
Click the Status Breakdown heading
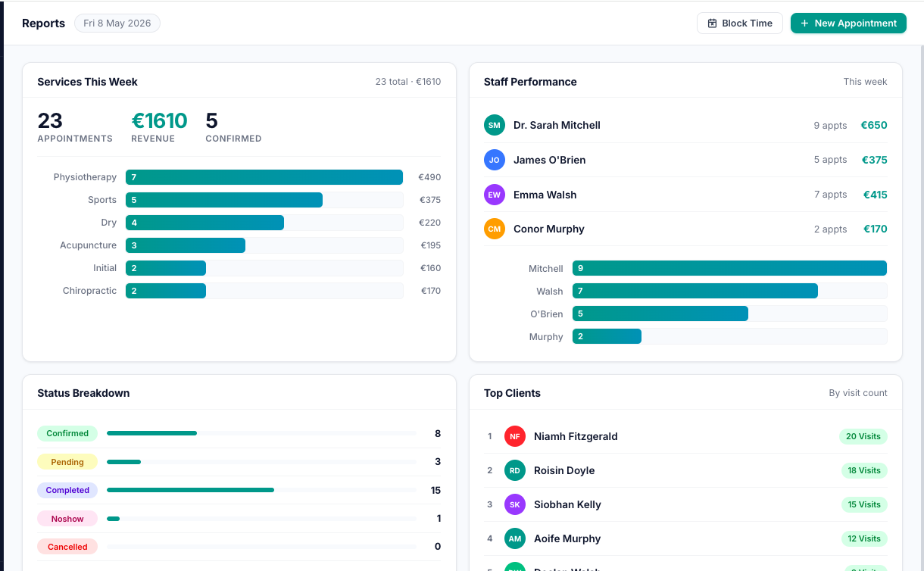83,393
